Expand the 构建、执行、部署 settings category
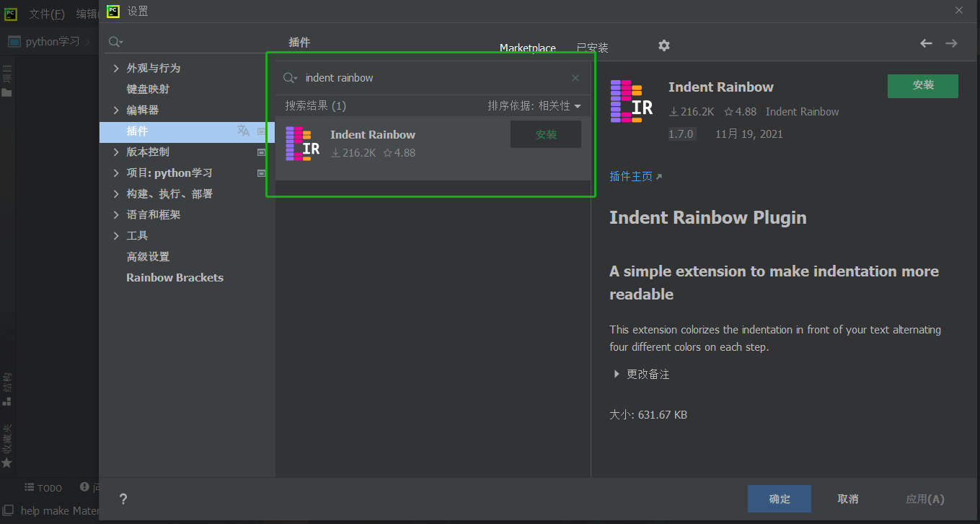Screen dimensions: 980x524 (x=116, y=193)
